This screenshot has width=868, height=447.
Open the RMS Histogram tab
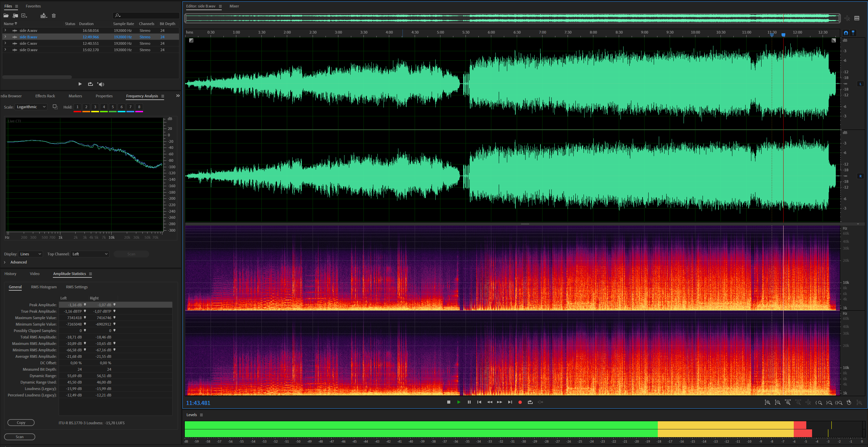(x=44, y=287)
